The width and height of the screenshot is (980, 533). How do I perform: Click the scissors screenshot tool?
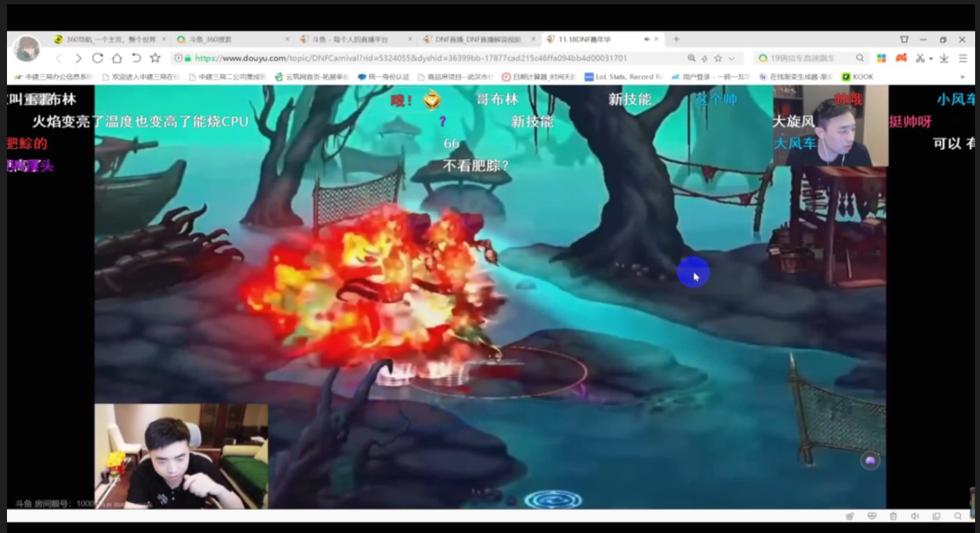click(920, 58)
